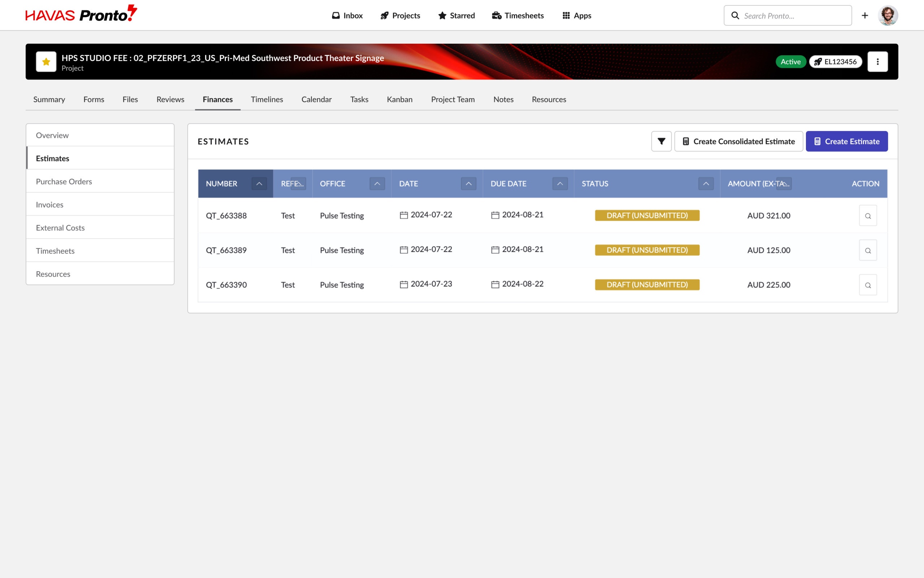Click the filter funnel icon button

click(x=661, y=142)
